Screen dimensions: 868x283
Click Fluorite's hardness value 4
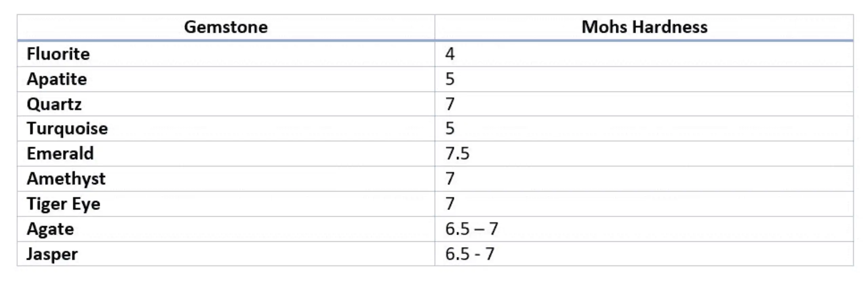pos(450,54)
